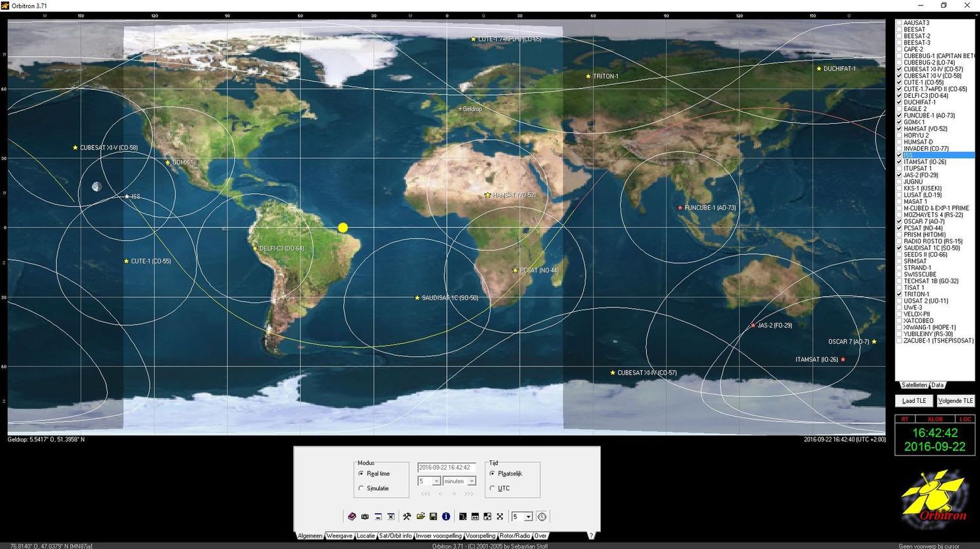Open the toolbar dropdown showing 5
This screenshot has width=980, height=549.
click(x=528, y=516)
